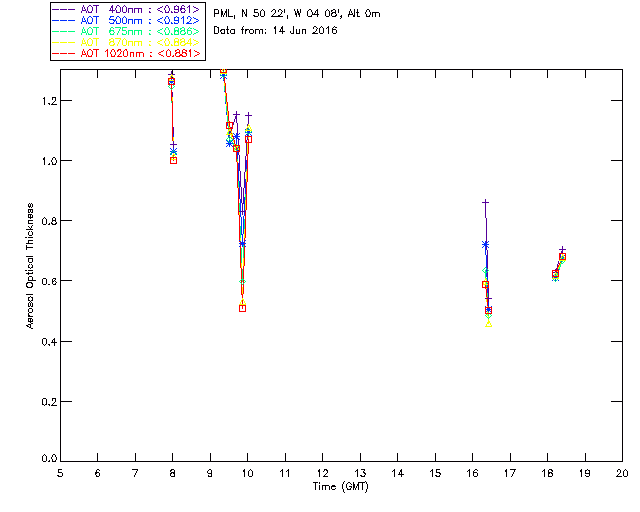Click the AOT 675nm legend entry
Viewport: 640px width, 512px height.
click(x=127, y=31)
